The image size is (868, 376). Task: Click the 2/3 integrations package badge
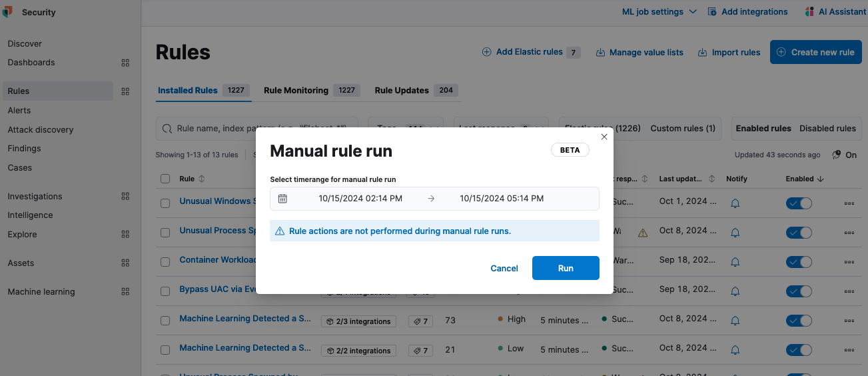pos(358,321)
